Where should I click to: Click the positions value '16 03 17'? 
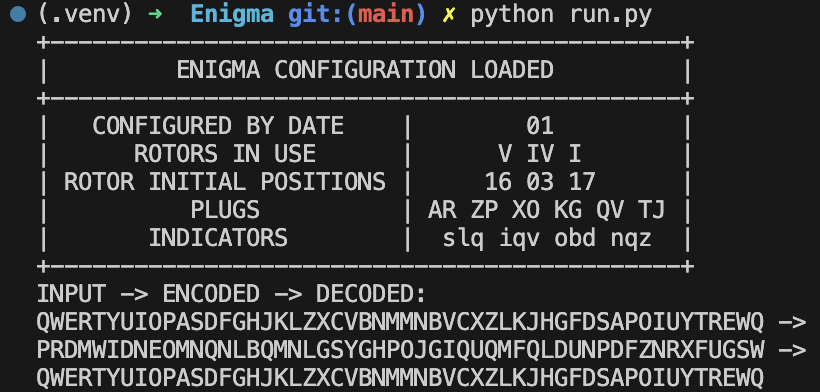click(x=540, y=182)
